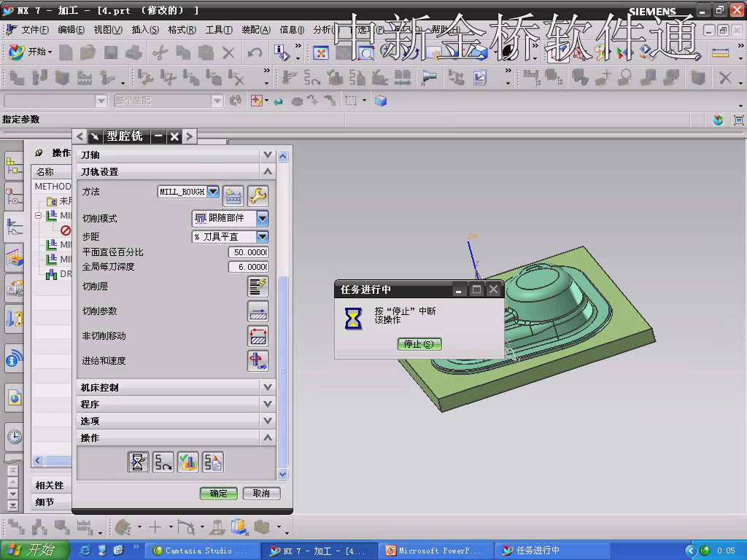The width and height of the screenshot is (747, 560).
Task: Click the Verify tool path icon
Action: pyautogui.click(x=188, y=462)
